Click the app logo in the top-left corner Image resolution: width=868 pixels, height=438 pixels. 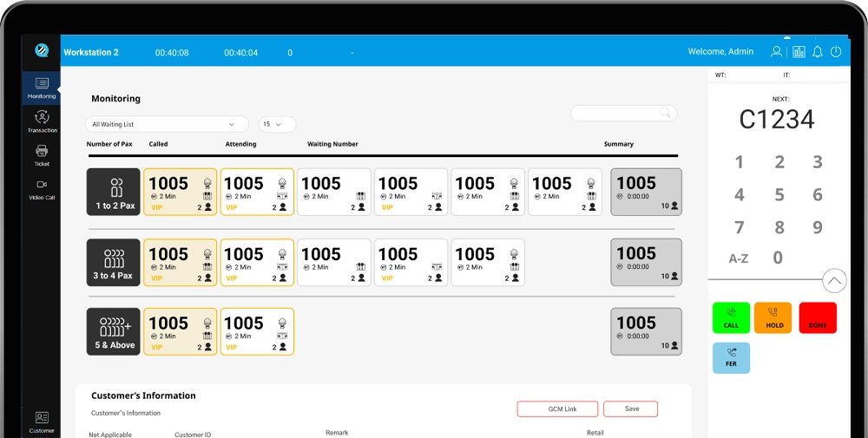click(42, 50)
